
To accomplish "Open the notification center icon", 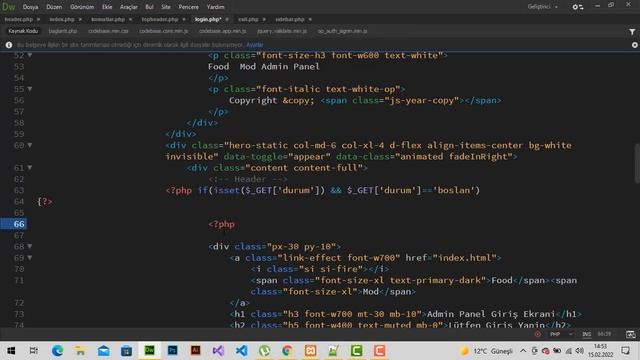I will pyautogui.click(x=625, y=351).
